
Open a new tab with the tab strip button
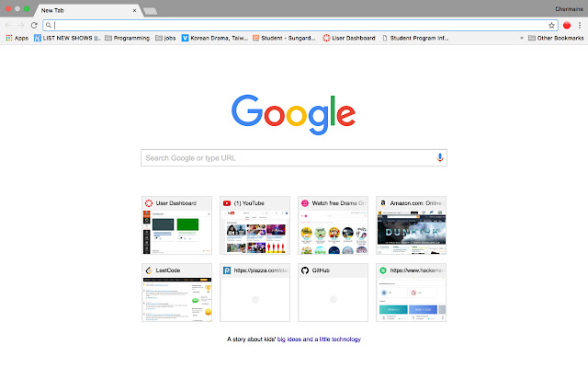click(151, 11)
